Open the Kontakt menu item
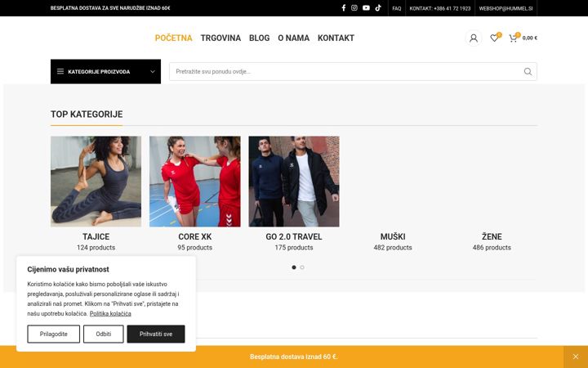The height and width of the screenshot is (368, 588). (x=336, y=38)
